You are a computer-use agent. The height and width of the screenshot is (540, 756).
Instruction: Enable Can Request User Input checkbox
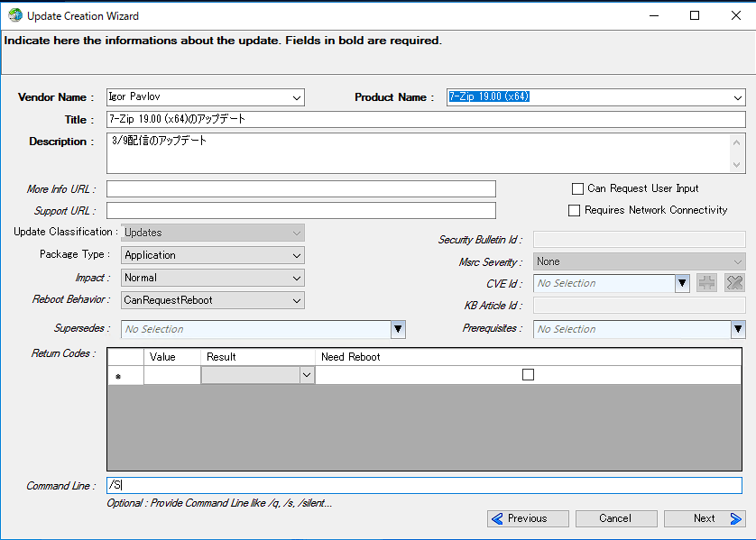click(x=577, y=188)
